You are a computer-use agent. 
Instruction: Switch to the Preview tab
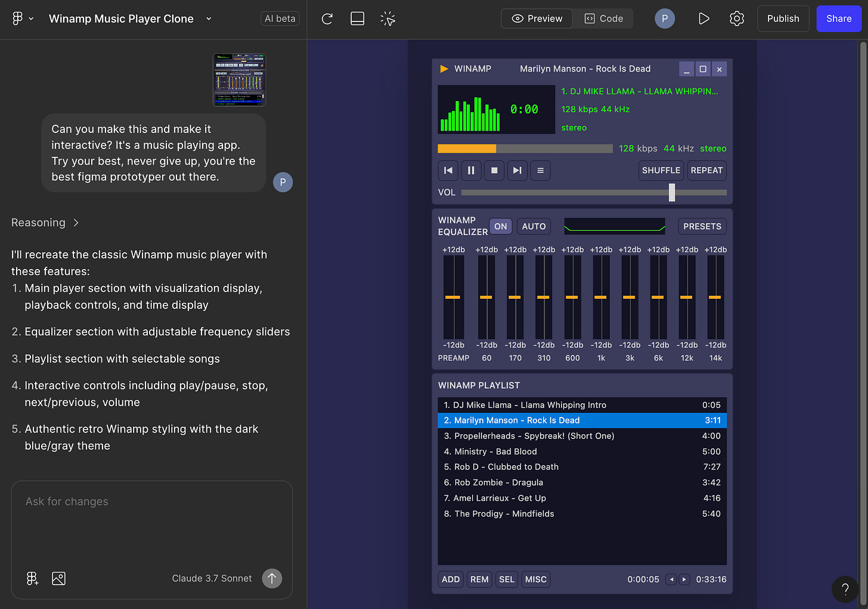point(537,18)
